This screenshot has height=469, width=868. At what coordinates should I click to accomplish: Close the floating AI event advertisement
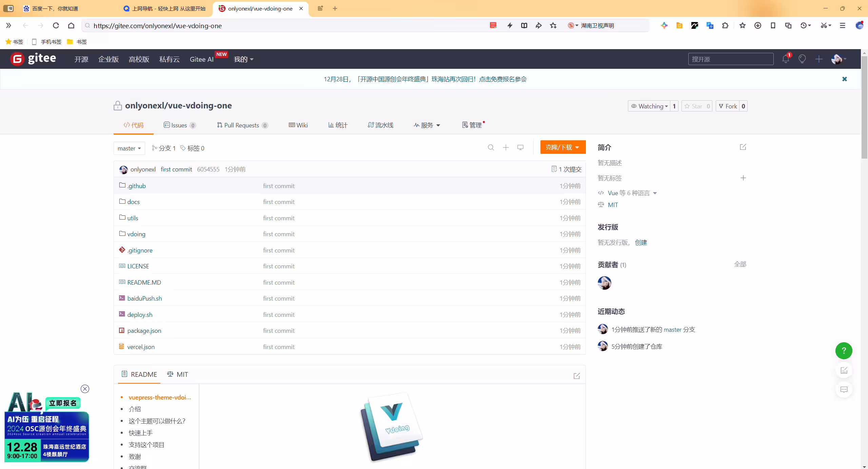coord(85,389)
